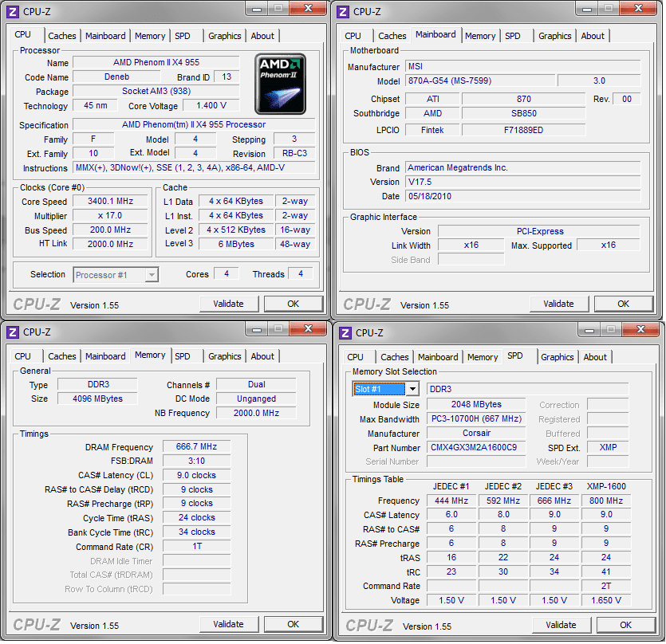Click the 3400.1 MHz core speed value
Screen dimensions: 666x644
[110, 201]
